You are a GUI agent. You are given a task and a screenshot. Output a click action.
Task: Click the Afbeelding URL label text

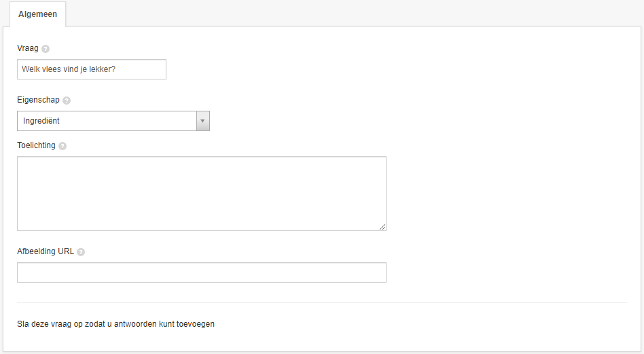click(46, 251)
